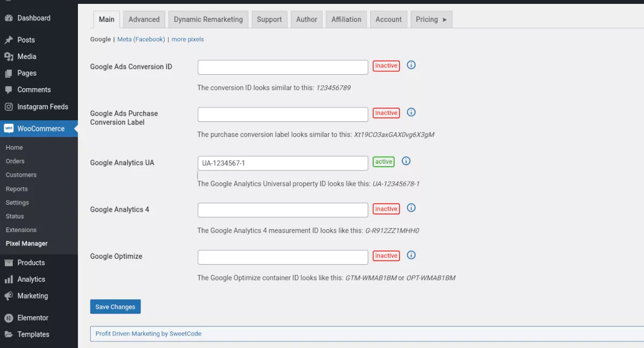Click the Google section link
This screenshot has height=348, width=644.
click(100, 39)
